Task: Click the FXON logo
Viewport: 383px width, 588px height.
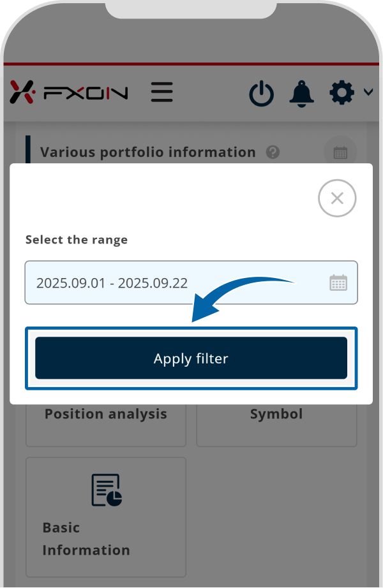Action: (69, 92)
